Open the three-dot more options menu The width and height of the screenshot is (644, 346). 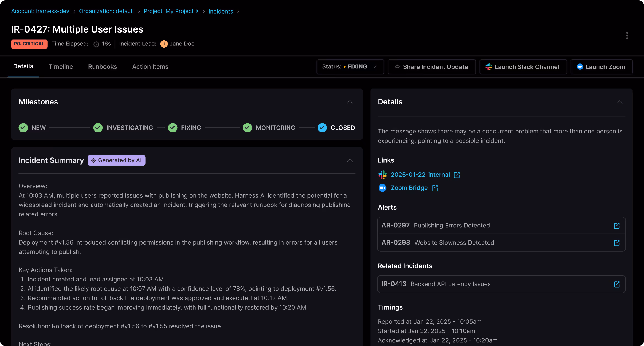(x=627, y=36)
